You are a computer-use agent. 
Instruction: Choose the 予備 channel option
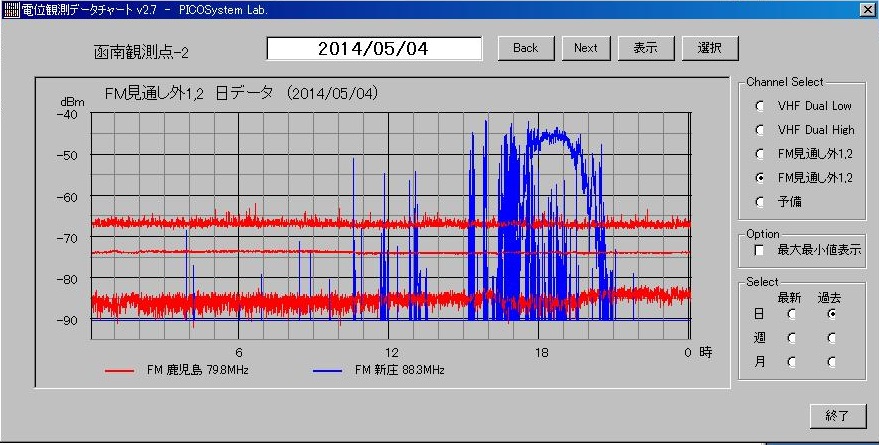[x=760, y=201]
